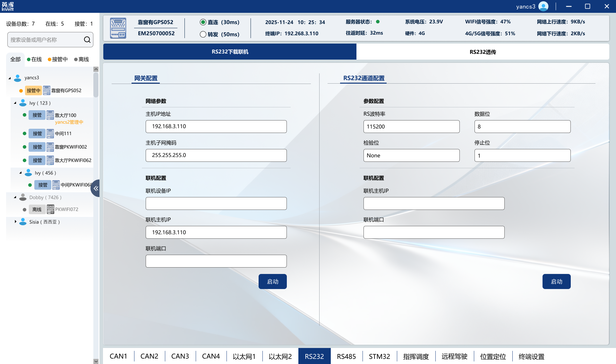Viewport: 616px width, 364px height.
Task: Select the 转发 (50ms) radio button
Action: (x=203, y=34)
